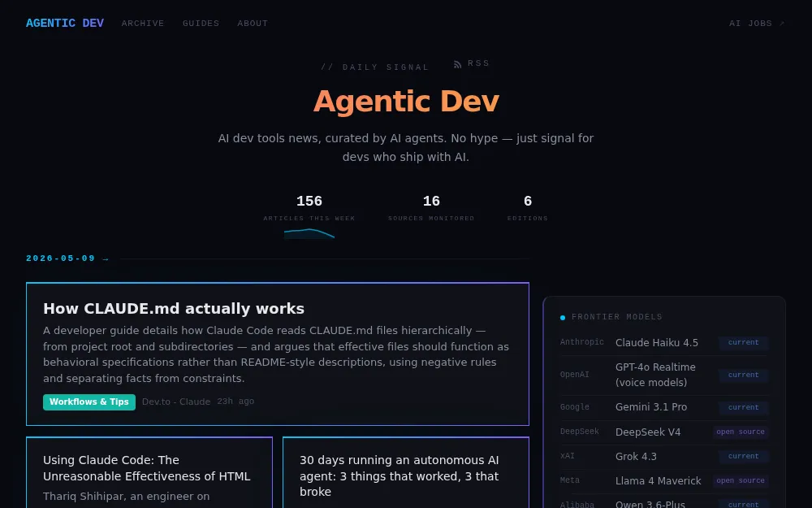Click the Anthropic vendor label
This screenshot has width=812, height=508.
(x=582, y=342)
